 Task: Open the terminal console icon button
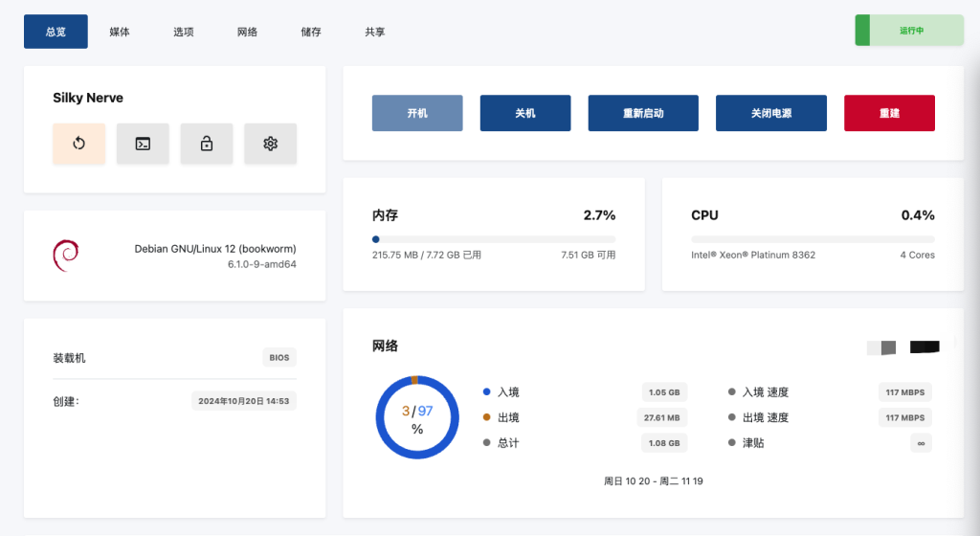[143, 144]
